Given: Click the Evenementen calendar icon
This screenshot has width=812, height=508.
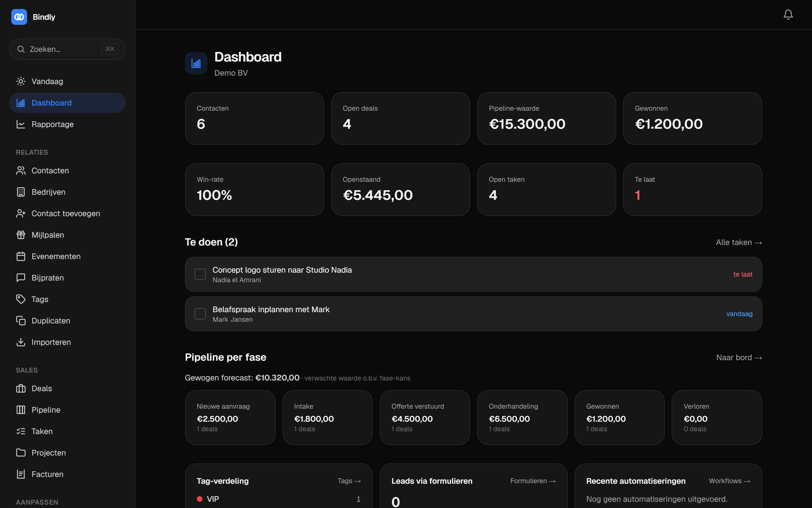Looking at the screenshot, I should tap(21, 256).
